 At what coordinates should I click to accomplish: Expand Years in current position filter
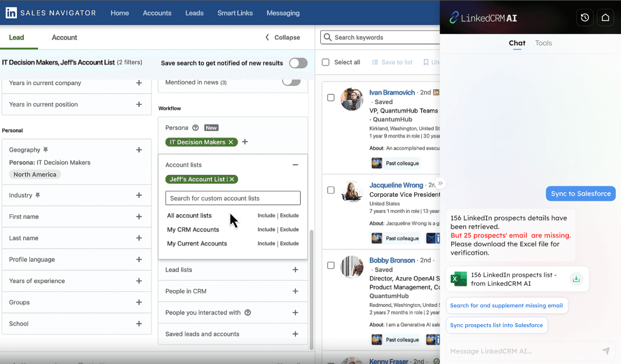click(139, 104)
